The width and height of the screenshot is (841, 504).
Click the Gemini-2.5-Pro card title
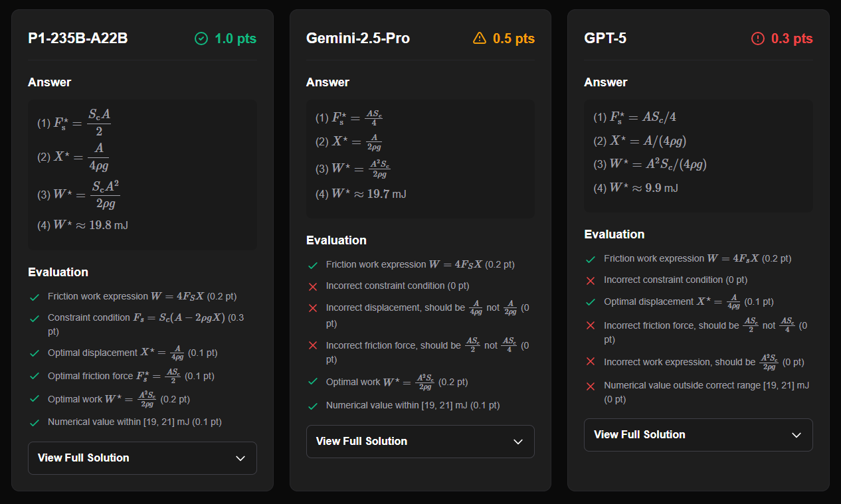click(x=357, y=39)
